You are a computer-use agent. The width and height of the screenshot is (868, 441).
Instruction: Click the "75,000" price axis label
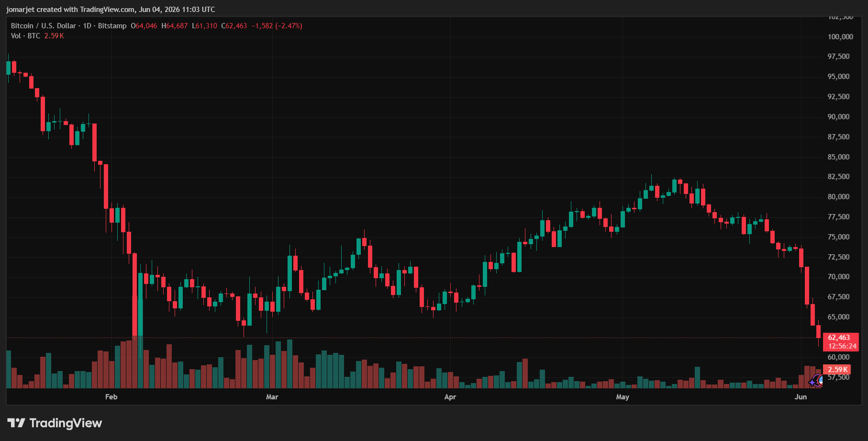click(x=839, y=237)
